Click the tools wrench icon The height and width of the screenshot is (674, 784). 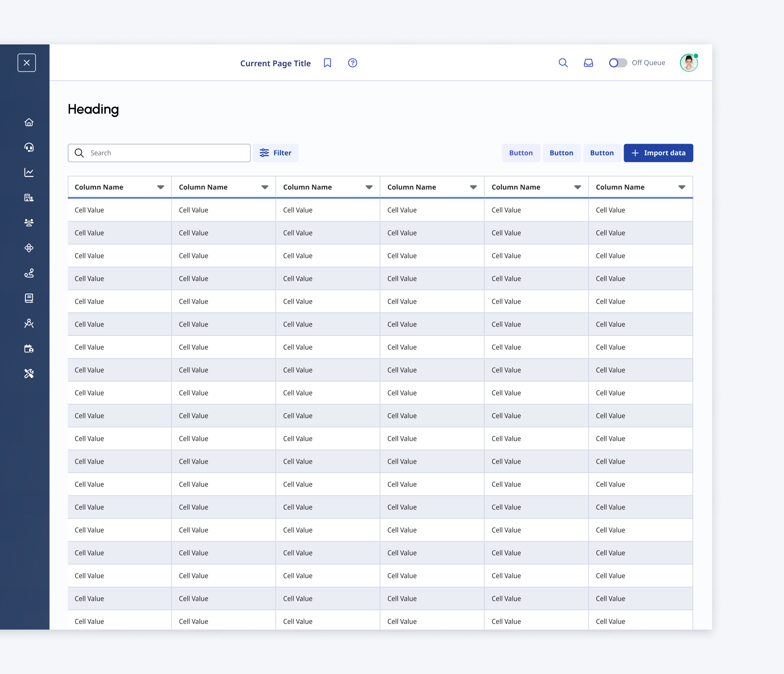(x=29, y=373)
